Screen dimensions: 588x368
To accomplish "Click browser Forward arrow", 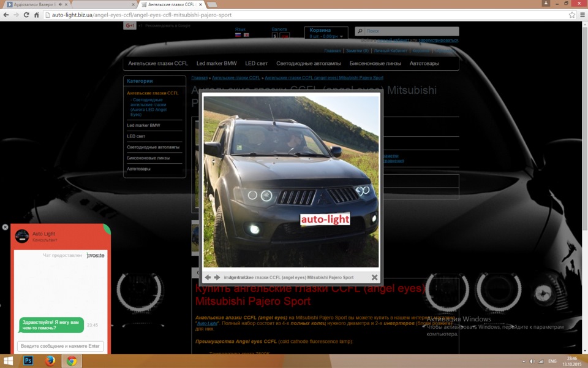I will click(16, 15).
